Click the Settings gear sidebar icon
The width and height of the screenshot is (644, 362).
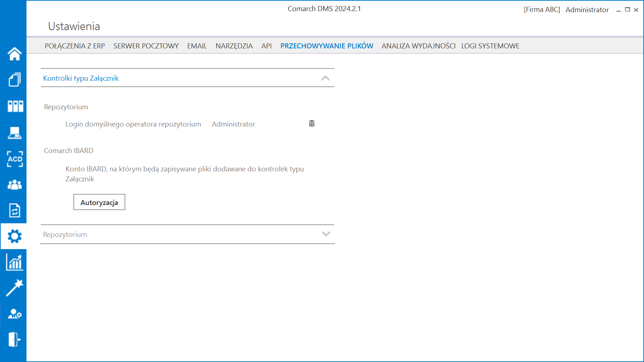pyautogui.click(x=15, y=236)
